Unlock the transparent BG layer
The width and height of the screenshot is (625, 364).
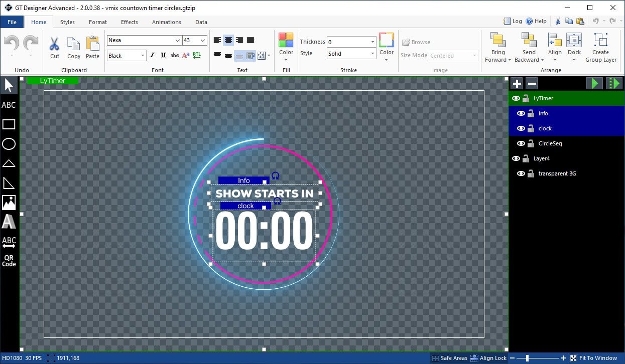point(531,173)
